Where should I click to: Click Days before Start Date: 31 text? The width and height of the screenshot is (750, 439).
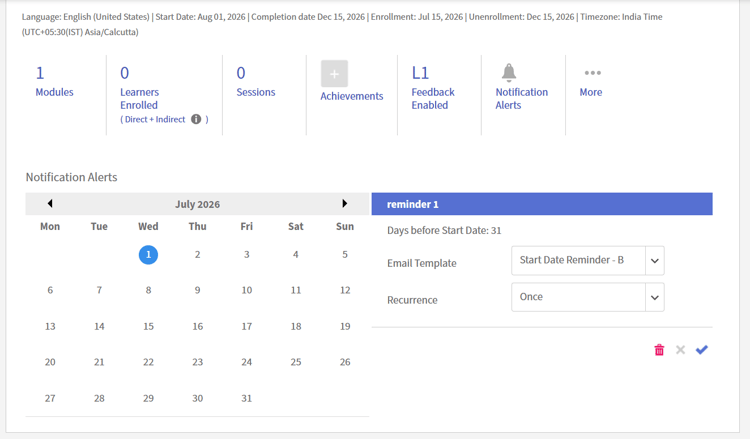(x=444, y=230)
